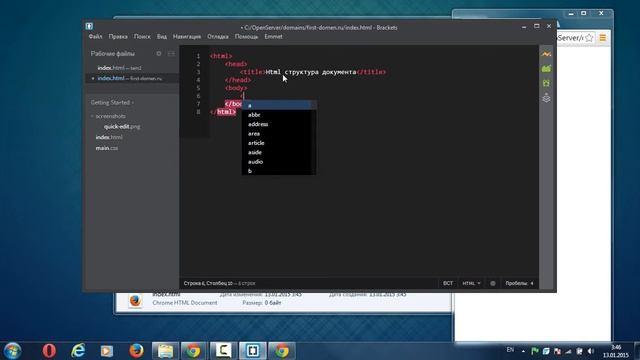
Task: Show hidden tray icons arrow
Action: tap(523, 351)
